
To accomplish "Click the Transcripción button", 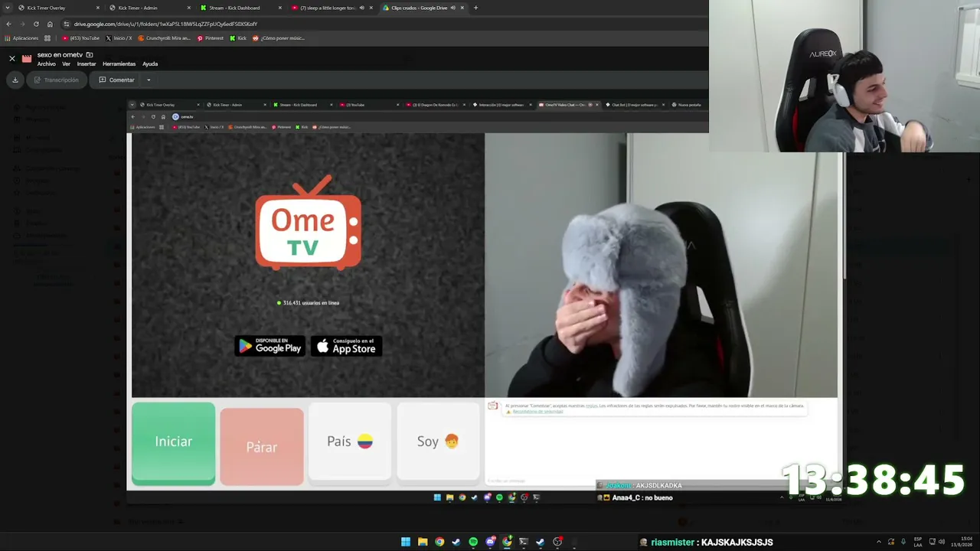I will pos(56,80).
